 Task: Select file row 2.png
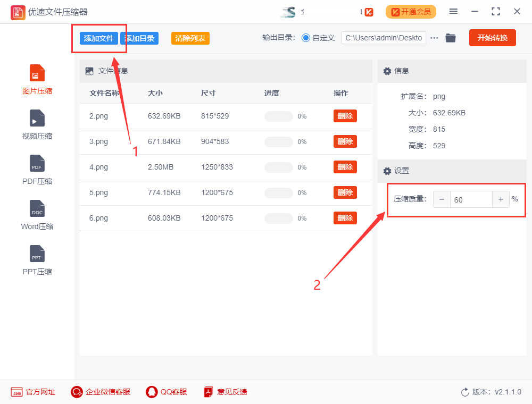coord(226,116)
